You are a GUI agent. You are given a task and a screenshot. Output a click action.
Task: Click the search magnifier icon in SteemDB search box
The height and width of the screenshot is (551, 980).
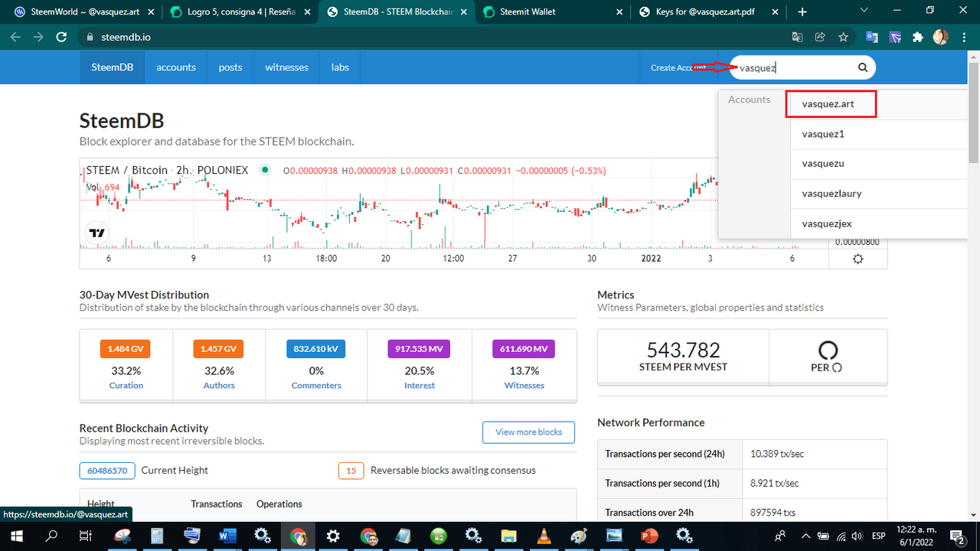[x=863, y=67]
